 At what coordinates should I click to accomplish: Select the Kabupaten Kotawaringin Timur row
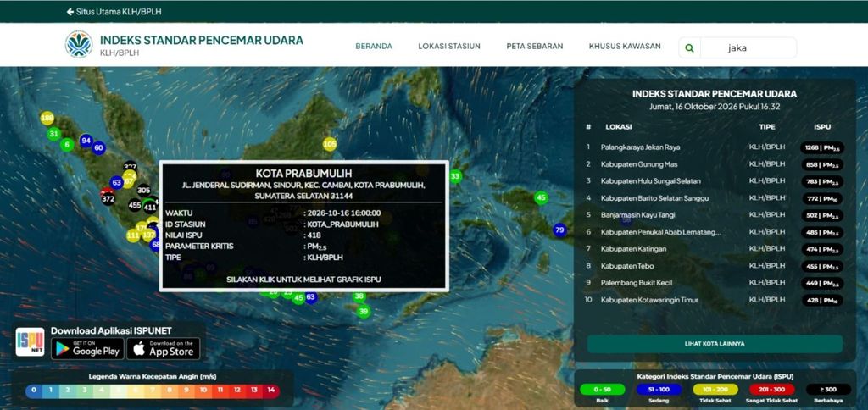click(x=715, y=301)
